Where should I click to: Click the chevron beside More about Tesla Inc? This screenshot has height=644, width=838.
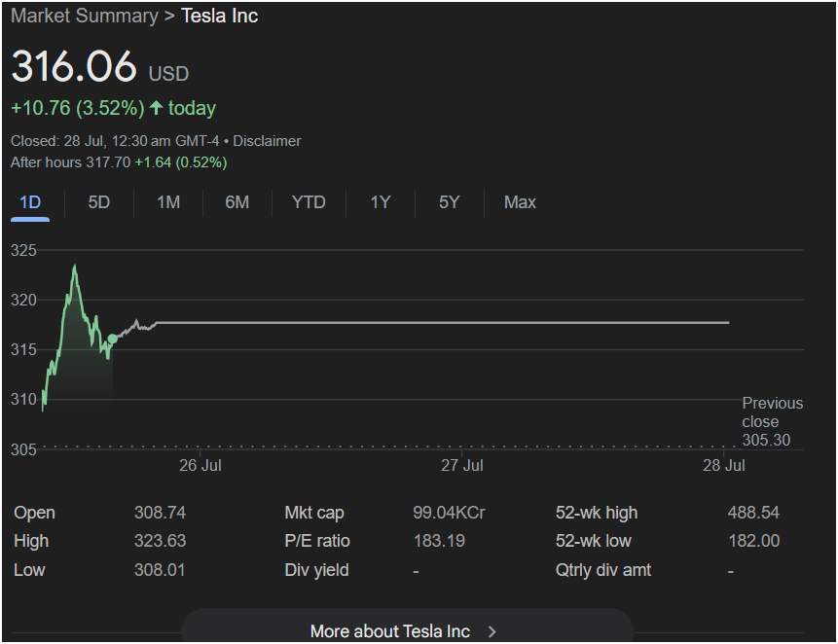click(x=492, y=631)
